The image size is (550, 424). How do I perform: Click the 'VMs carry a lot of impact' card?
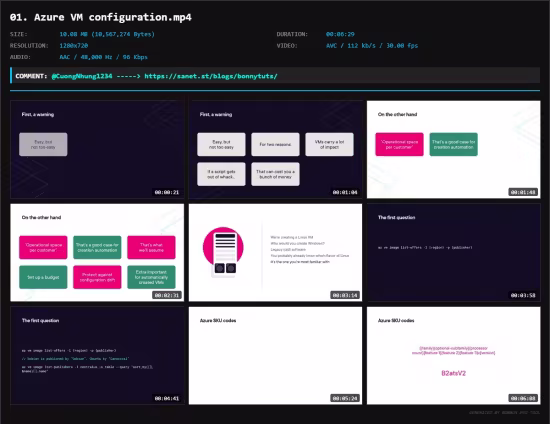pos(329,144)
